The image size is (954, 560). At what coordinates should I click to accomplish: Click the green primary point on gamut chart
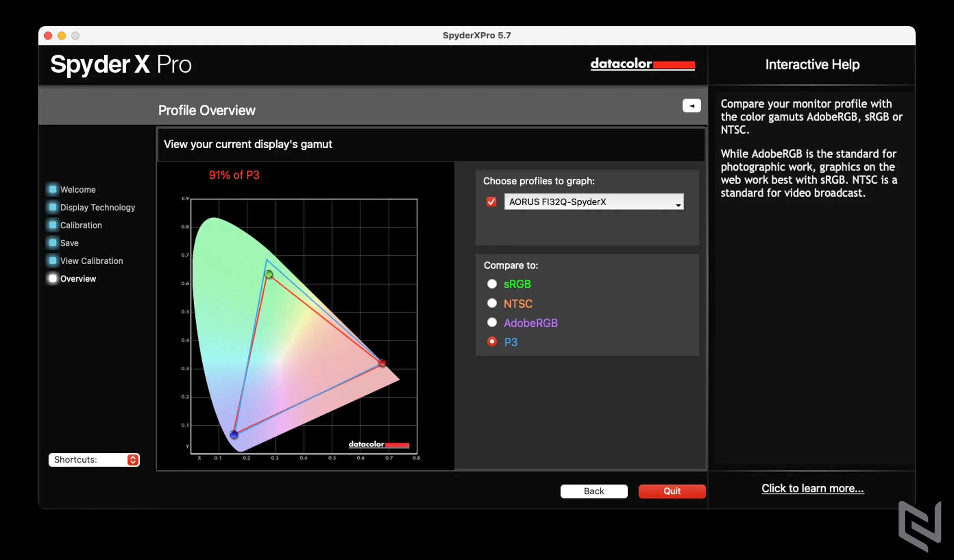pyautogui.click(x=268, y=273)
